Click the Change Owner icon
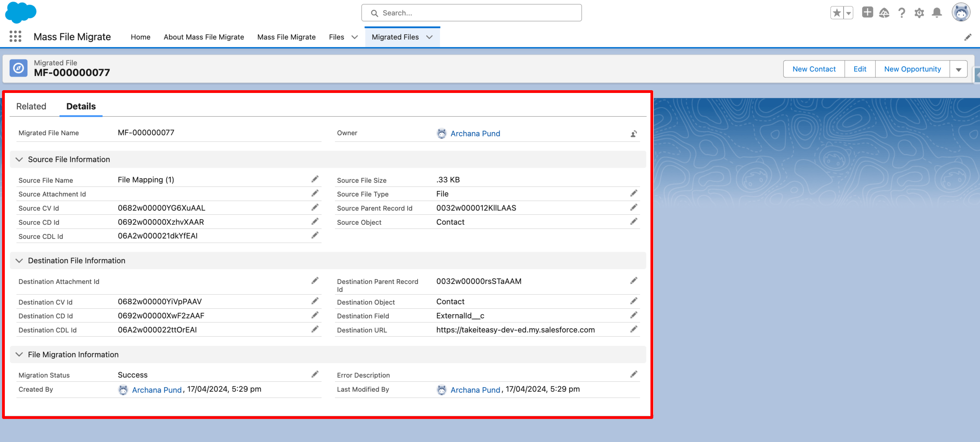This screenshot has width=980, height=442. [x=634, y=134]
